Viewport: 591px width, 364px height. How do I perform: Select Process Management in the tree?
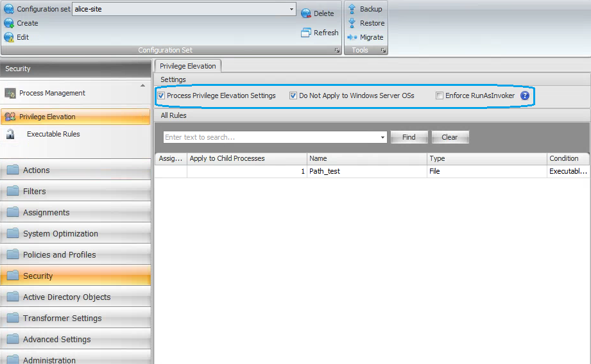click(53, 93)
